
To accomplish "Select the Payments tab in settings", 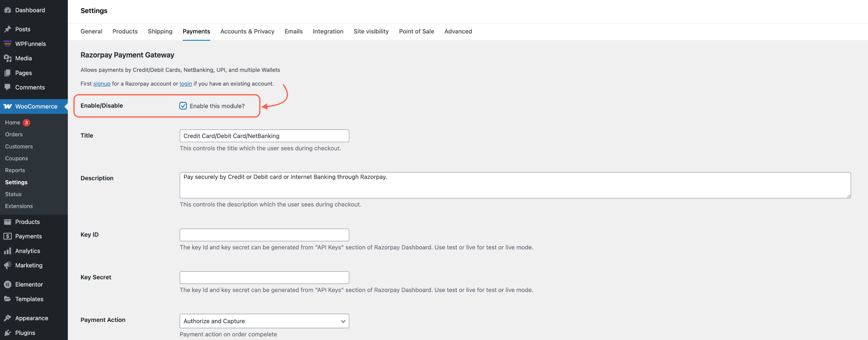I will (196, 31).
